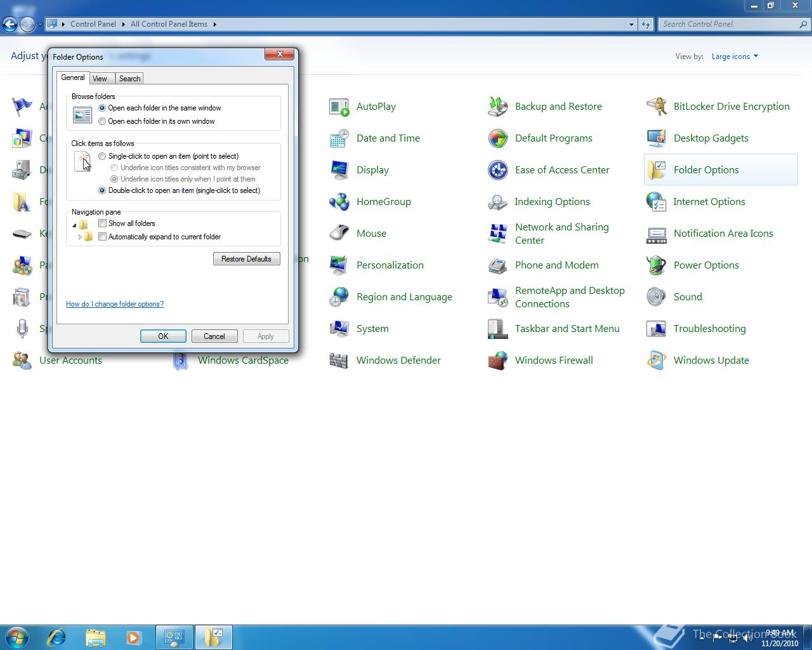
Task: Switch to the General tab
Action: click(x=73, y=77)
